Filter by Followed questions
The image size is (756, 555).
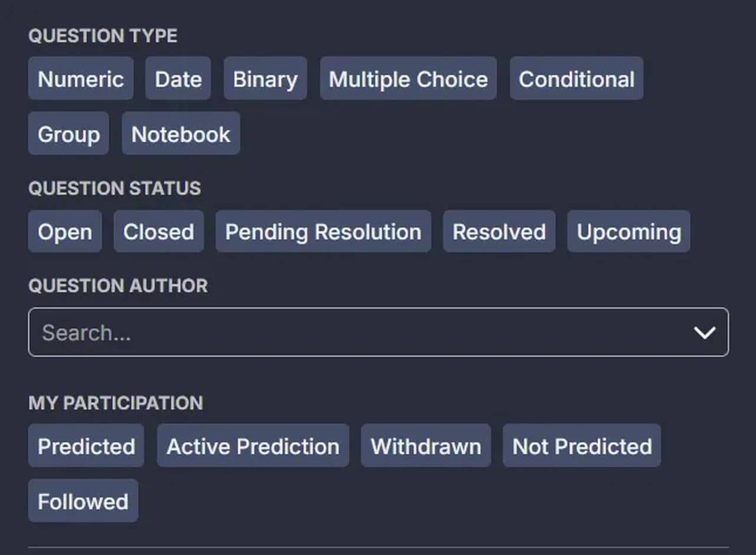pyautogui.click(x=83, y=501)
